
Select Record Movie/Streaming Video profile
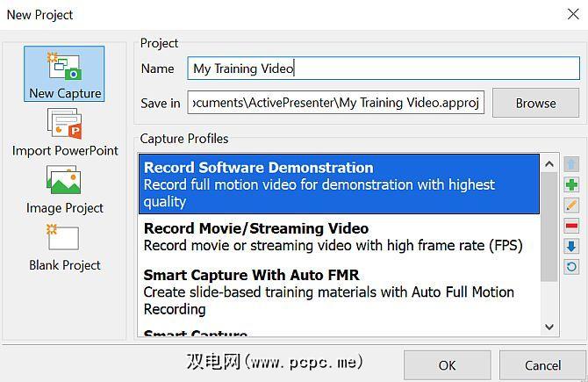(339, 237)
